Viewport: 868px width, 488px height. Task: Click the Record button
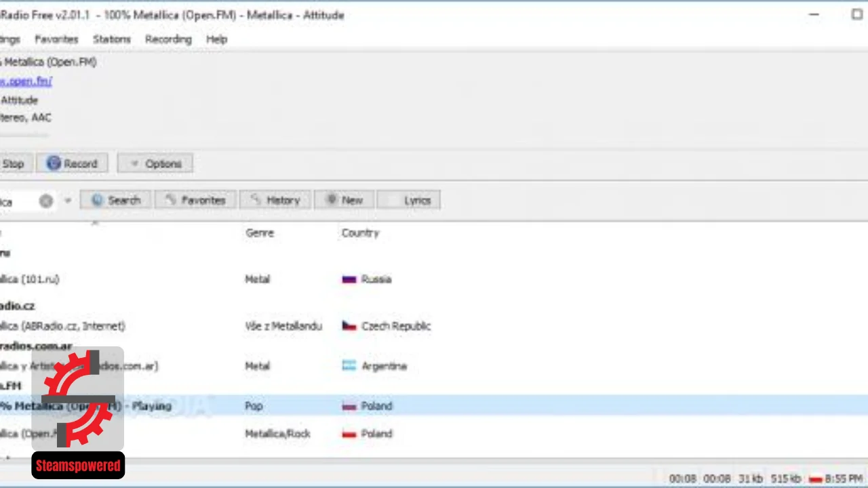[72, 163]
